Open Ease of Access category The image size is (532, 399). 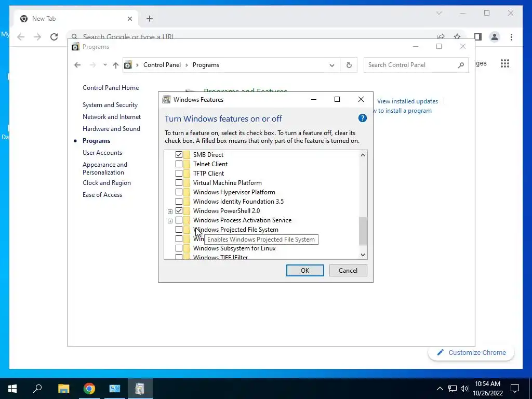(102, 195)
